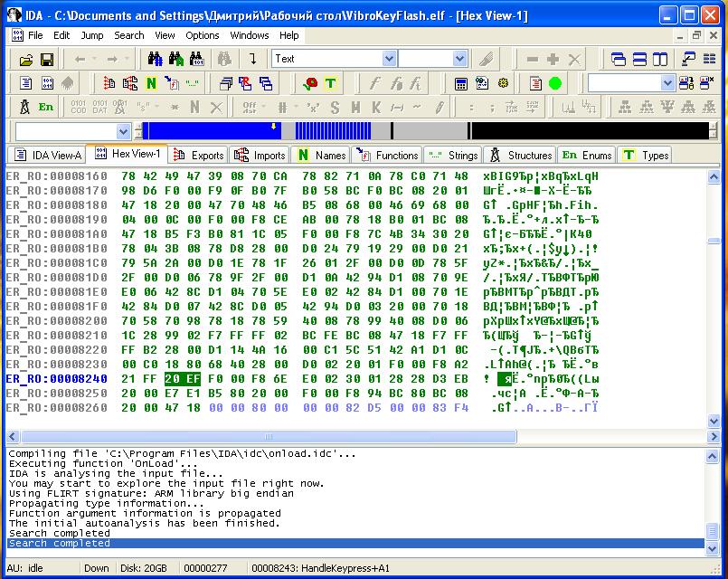Screen dimensions: 728x579
Task: Expand the dropdown left of the navigation band
Action: point(123,131)
